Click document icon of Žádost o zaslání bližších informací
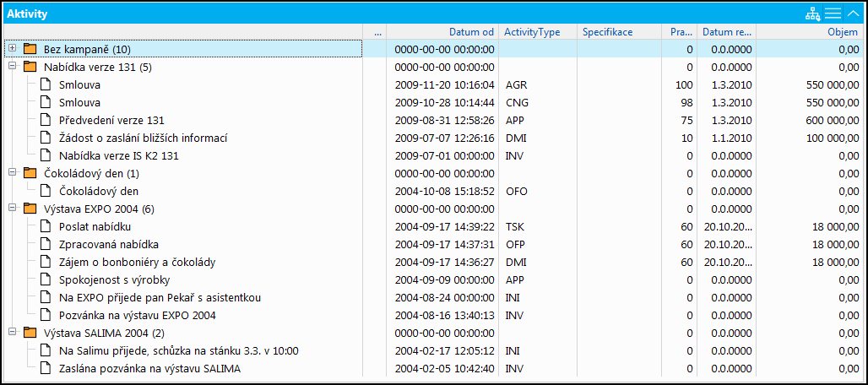 (46, 138)
